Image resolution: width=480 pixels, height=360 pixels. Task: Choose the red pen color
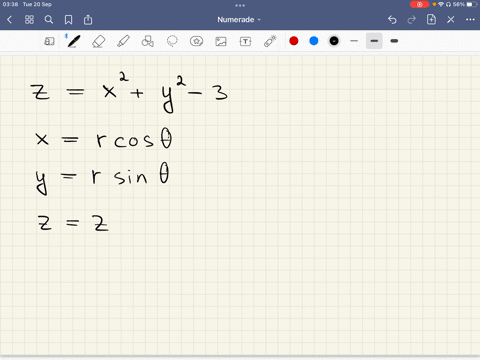(x=294, y=41)
